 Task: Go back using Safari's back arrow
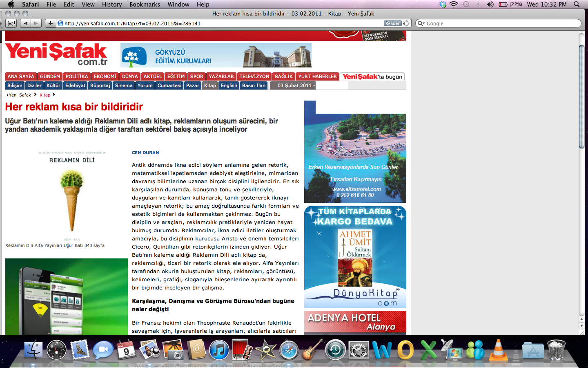pyautogui.click(x=26, y=23)
